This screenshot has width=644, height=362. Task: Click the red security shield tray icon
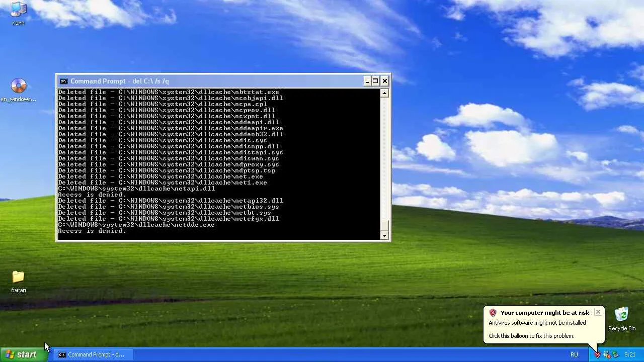[x=597, y=354]
